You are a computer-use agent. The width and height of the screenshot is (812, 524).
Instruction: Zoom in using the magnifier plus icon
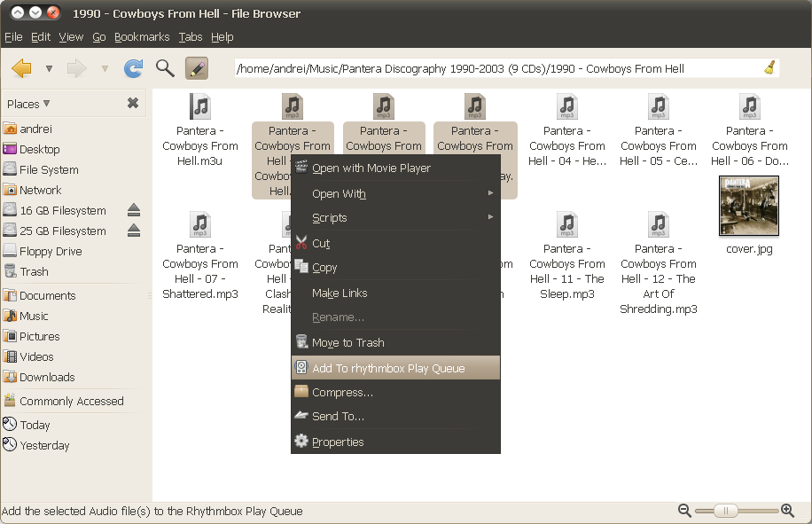(787, 511)
